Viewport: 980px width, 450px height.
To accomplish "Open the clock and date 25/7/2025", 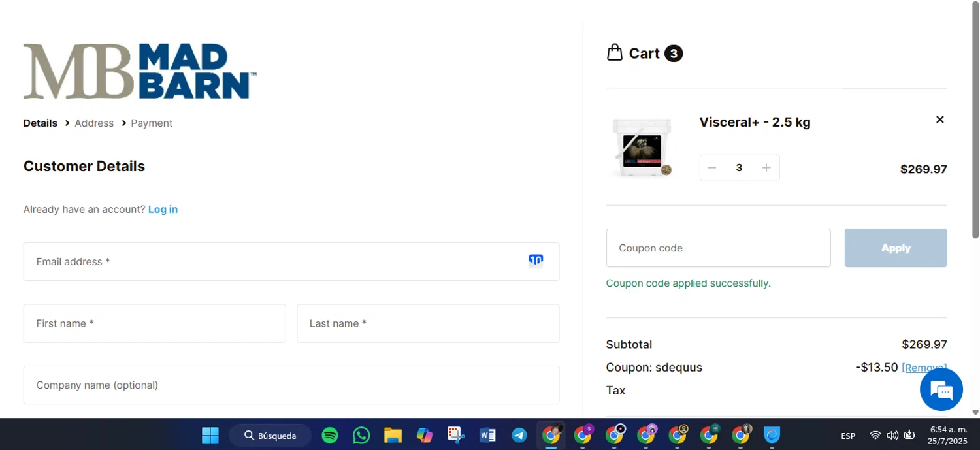I will point(947,435).
